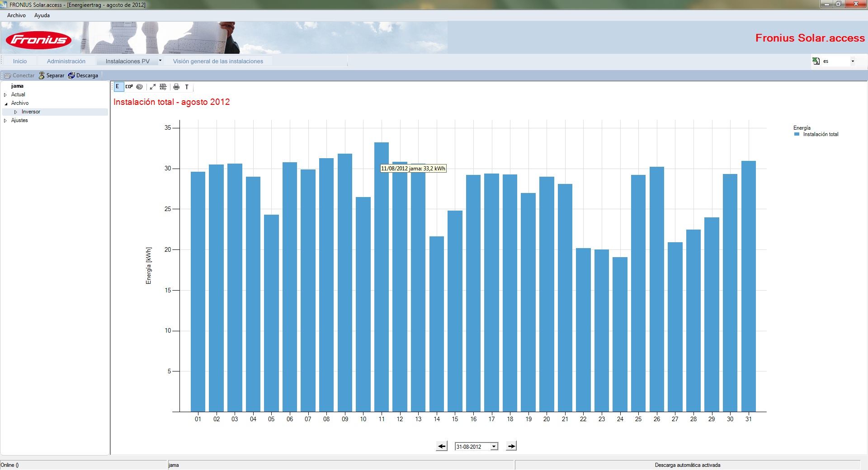
Task: Click the bar for day 26
Action: pyautogui.click(x=657, y=289)
